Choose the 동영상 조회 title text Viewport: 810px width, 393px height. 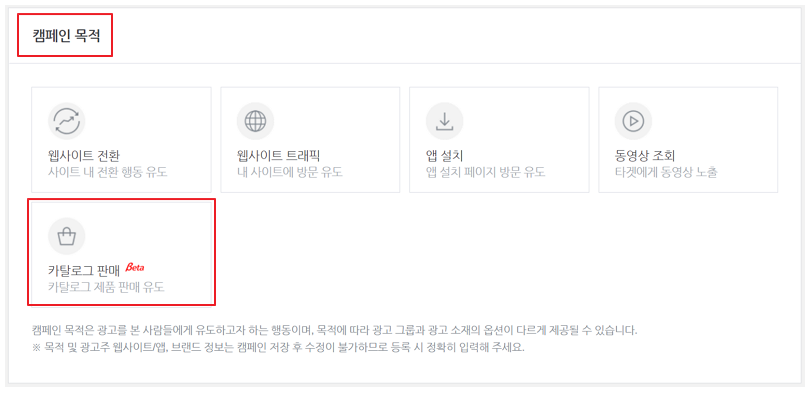pyautogui.click(x=645, y=155)
